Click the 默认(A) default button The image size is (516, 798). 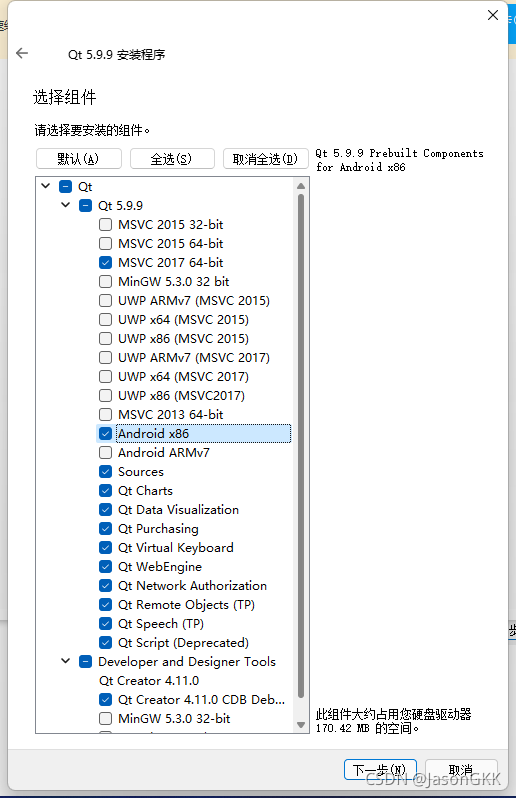(x=78, y=159)
